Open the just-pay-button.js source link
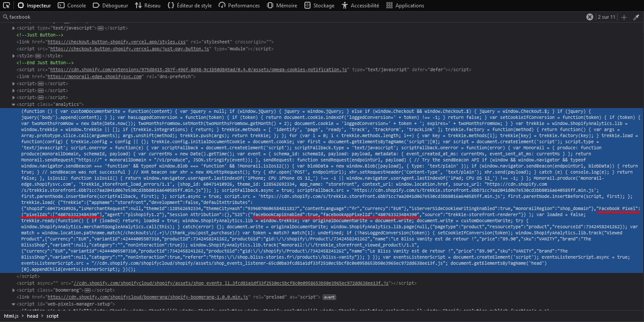This screenshot has height=322, width=644. click(x=130, y=49)
